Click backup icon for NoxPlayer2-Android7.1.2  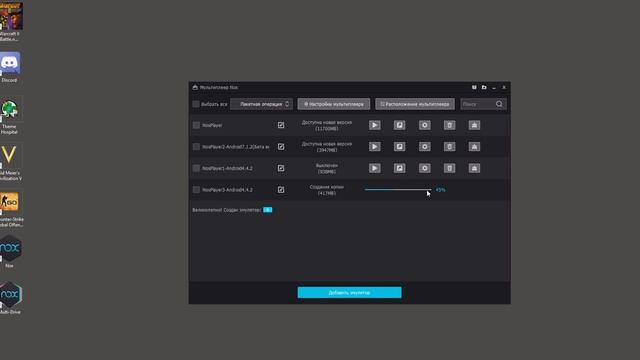tap(399, 147)
